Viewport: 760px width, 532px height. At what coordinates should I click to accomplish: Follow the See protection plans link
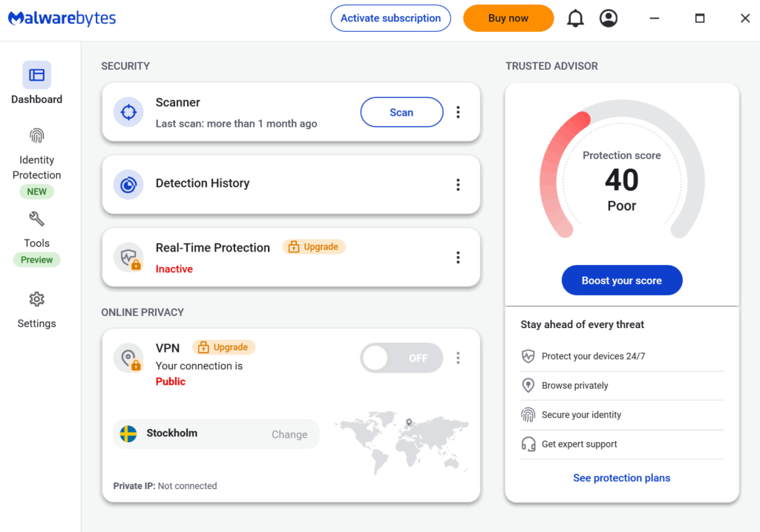point(621,478)
